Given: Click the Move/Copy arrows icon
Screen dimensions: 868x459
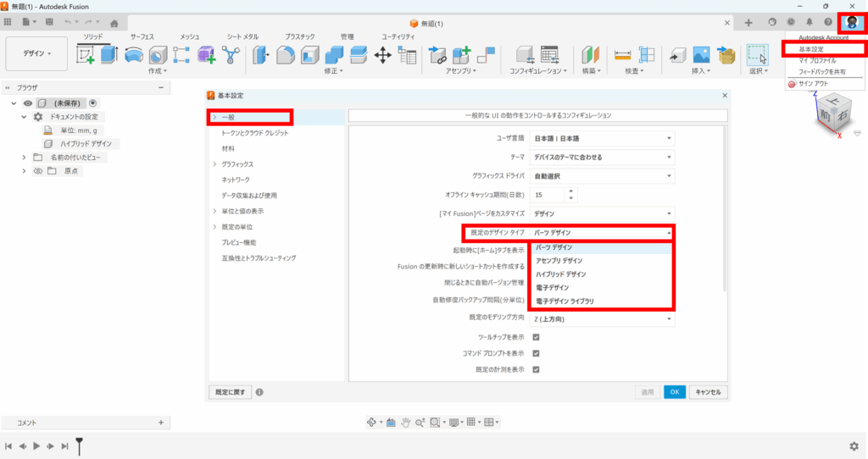Looking at the screenshot, I should pos(382,55).
